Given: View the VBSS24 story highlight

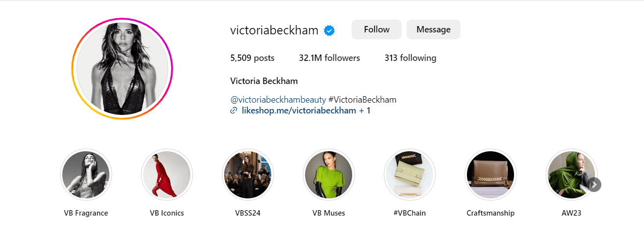Looking at the screenshot, I should pyautogui.click(x=248, y=174).
